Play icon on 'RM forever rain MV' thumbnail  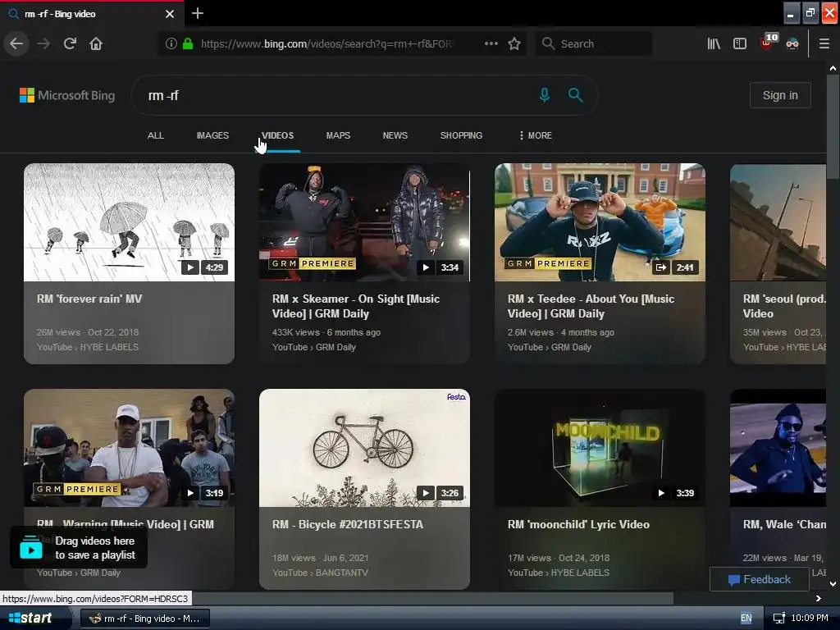click(190, 267)
